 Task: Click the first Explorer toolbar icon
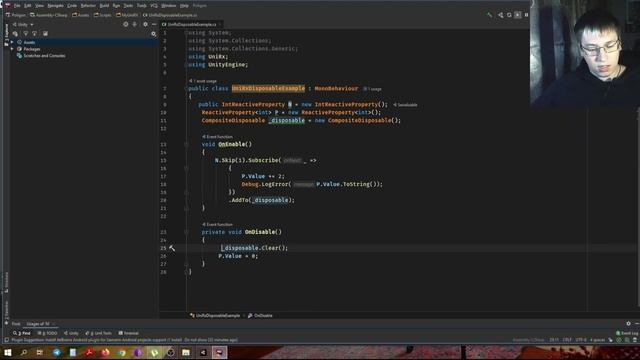point(16,34)
